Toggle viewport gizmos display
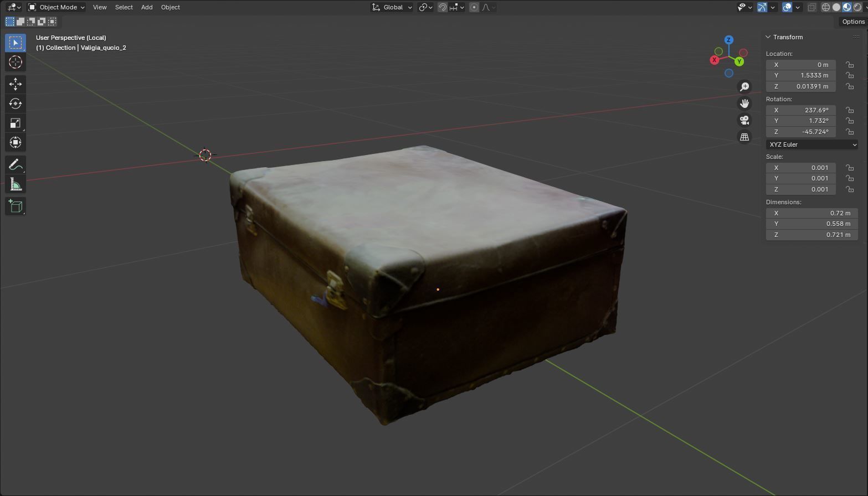 coord(762,7)
